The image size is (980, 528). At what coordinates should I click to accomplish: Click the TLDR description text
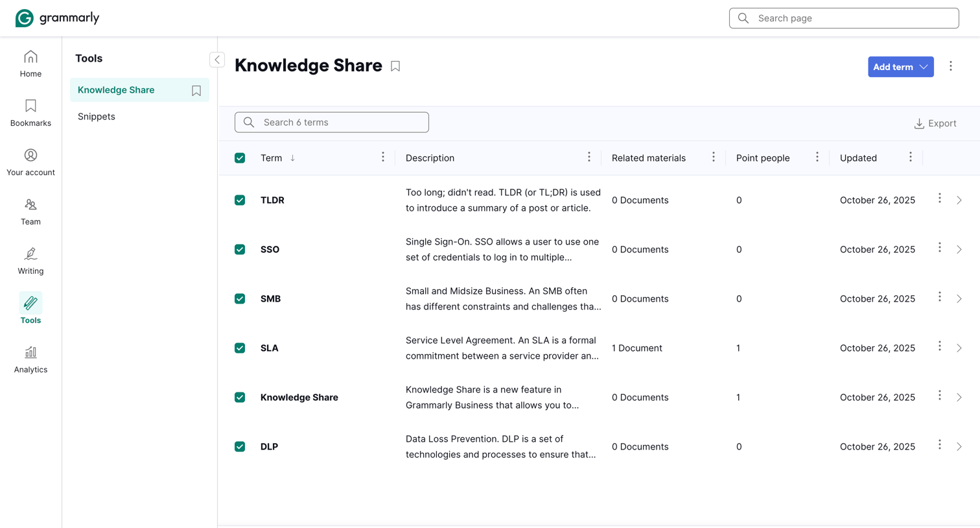(503, 200)
